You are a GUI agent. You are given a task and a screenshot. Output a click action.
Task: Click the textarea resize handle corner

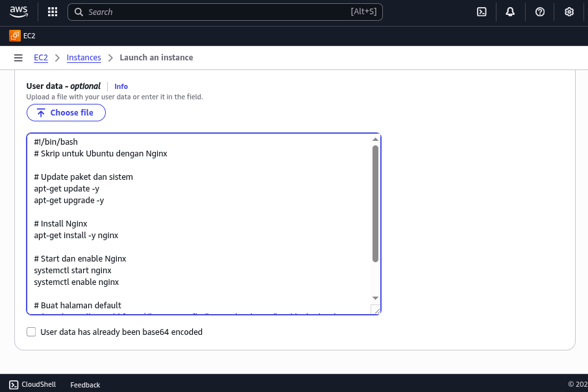(376, 310)
